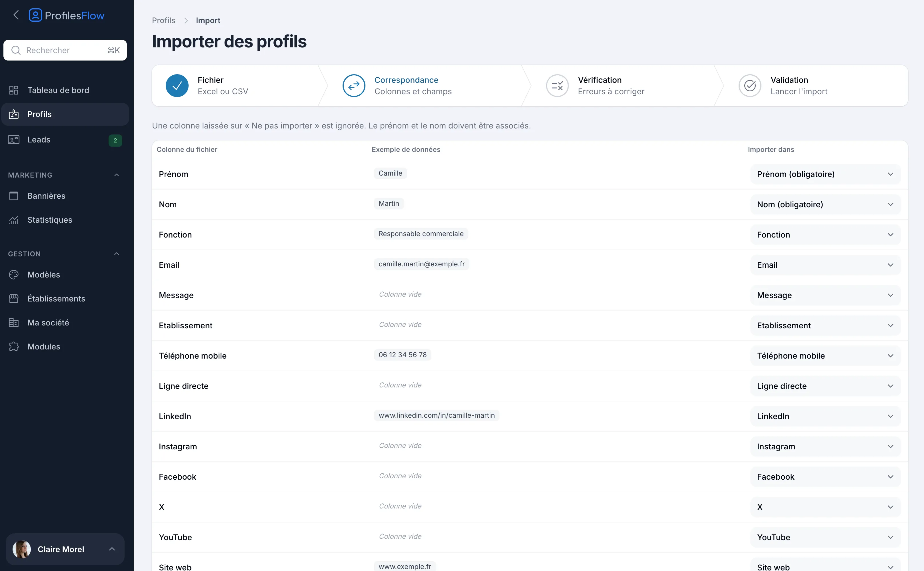The image size is (924, 571).
Task: Open the Email mapping dropdown
Action: (x=825, y=265)
